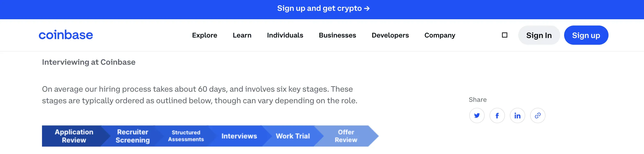Screen dimensions: 644x154
Task: Expand the Businesses navigation menu
Action: 337,35
